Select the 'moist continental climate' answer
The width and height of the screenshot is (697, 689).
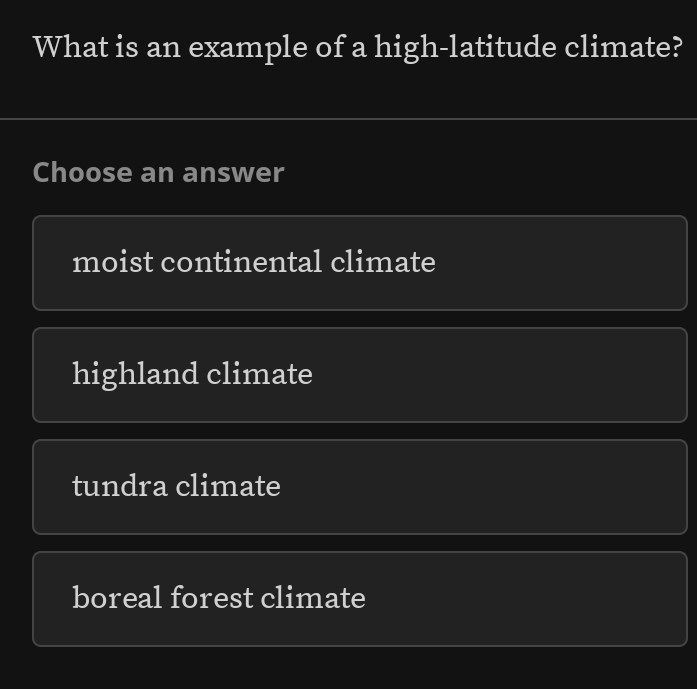(359, 263)
